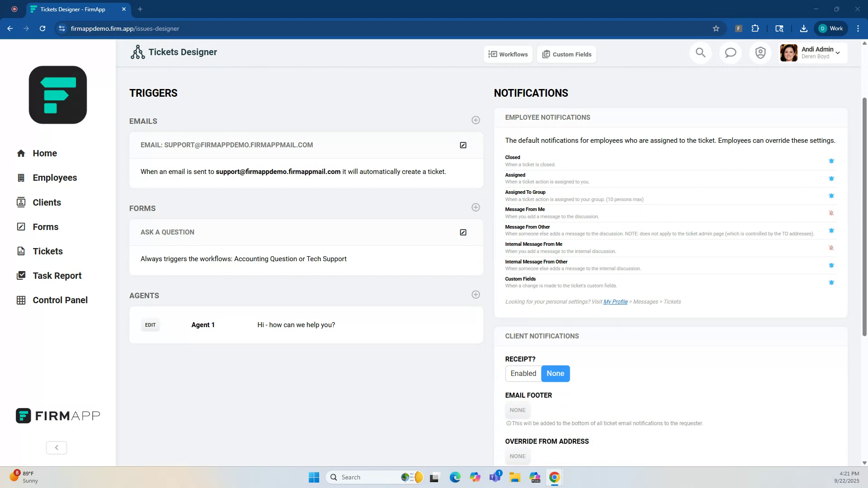Open the chat messages icon

730,52
